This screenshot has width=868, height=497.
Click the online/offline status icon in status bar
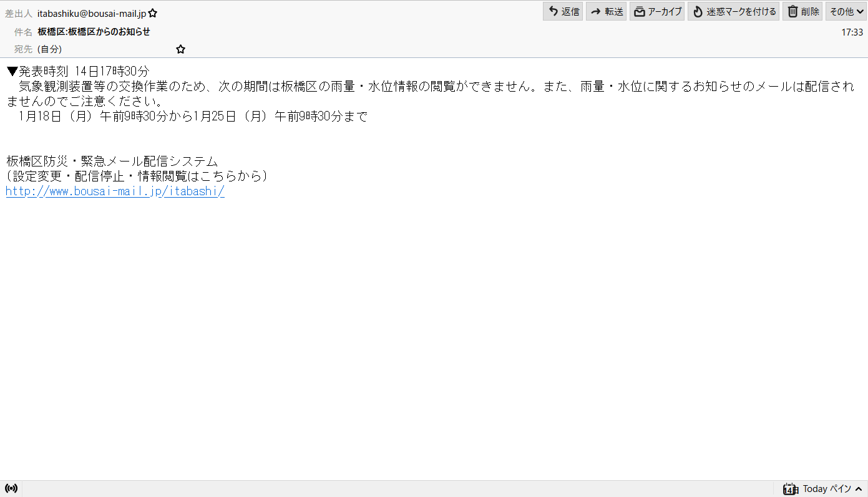pyautogui.click(x=11, y=488)
